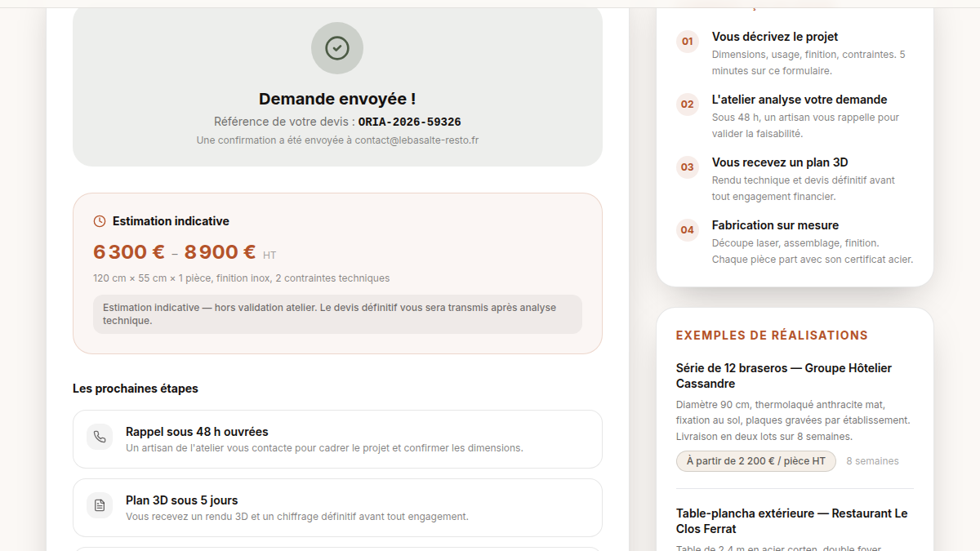
Task: Click the À partir de 2 200 € price badge
Action: [756, 461]
